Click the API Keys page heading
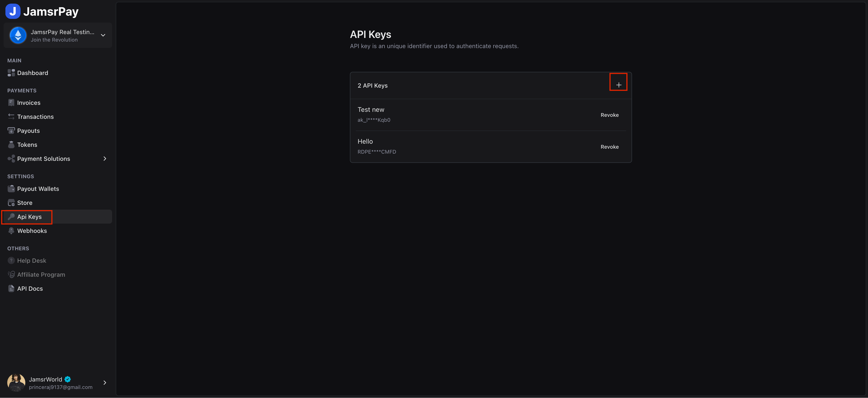The image size is (868, 398). 370,34
